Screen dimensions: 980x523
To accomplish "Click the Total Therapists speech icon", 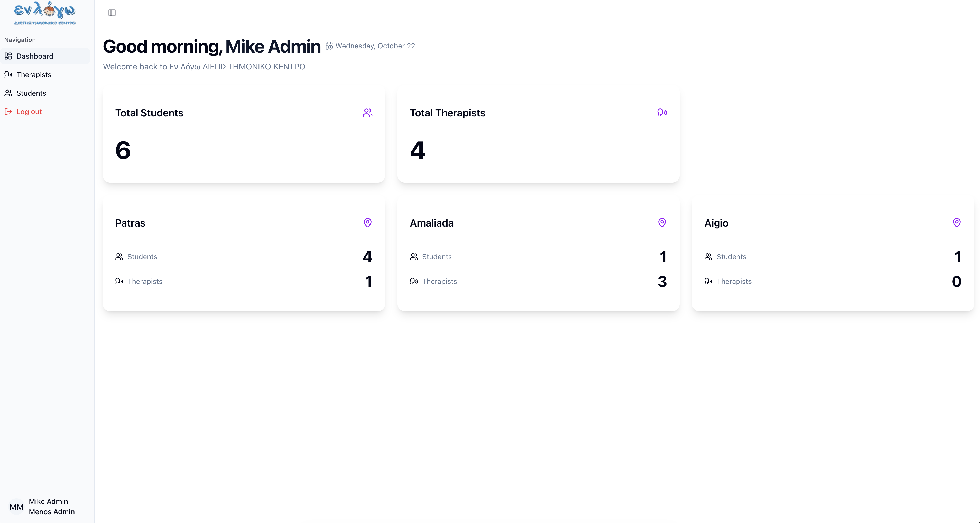I will pos(662,113).
